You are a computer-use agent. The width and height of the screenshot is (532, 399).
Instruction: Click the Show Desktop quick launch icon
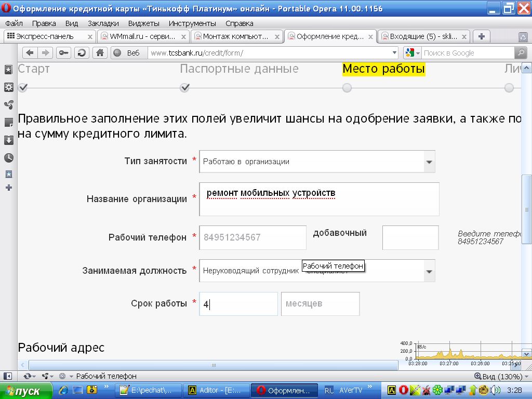pos(78,390)
